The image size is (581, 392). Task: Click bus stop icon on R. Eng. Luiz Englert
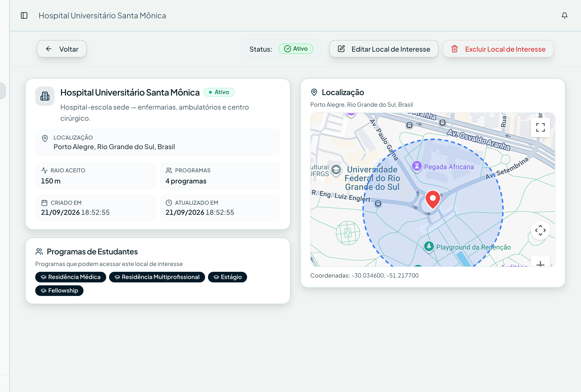[x=378, y=203]
